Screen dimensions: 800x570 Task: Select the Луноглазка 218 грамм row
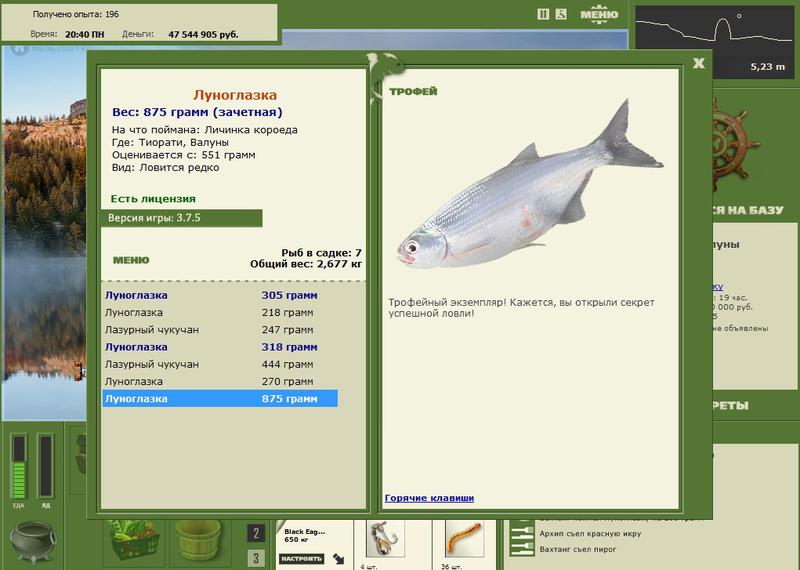[x=220, y=313]
